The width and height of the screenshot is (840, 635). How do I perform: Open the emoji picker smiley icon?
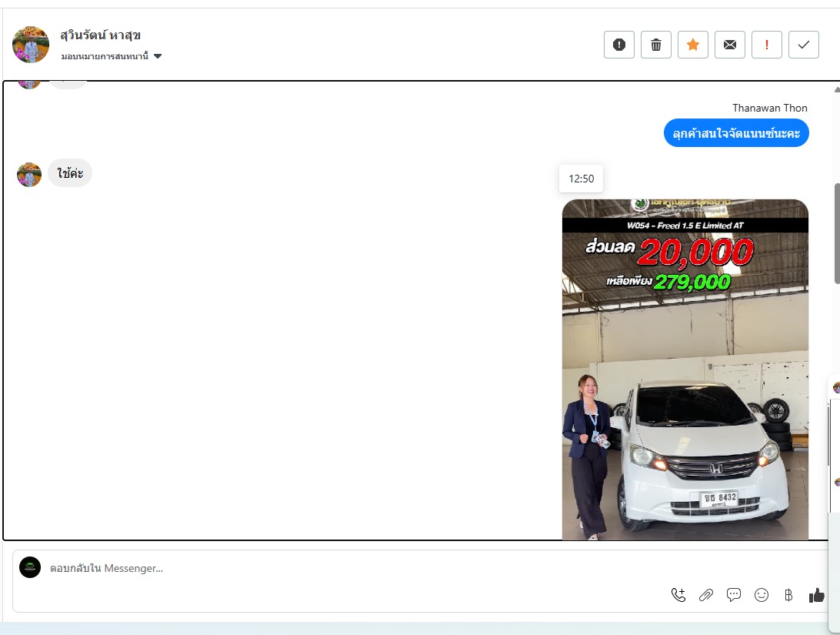[762, 595]
